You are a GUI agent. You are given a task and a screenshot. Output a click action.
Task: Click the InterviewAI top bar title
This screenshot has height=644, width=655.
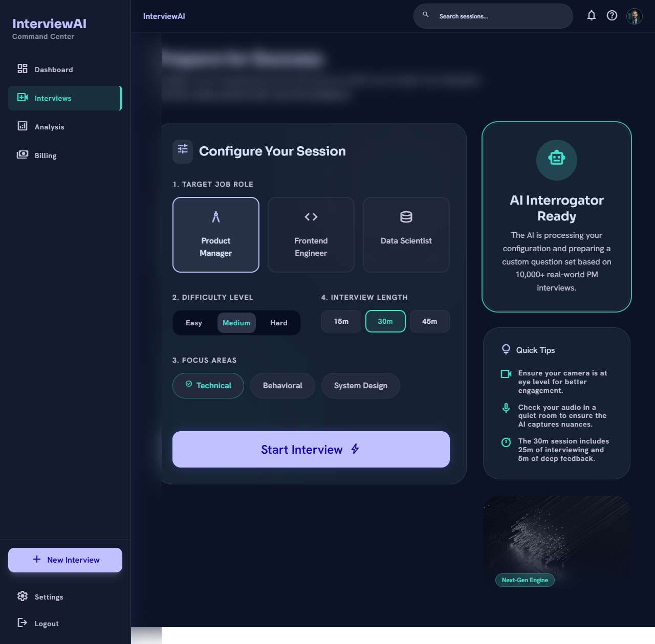pyautogui.click(x=164, y=16)
